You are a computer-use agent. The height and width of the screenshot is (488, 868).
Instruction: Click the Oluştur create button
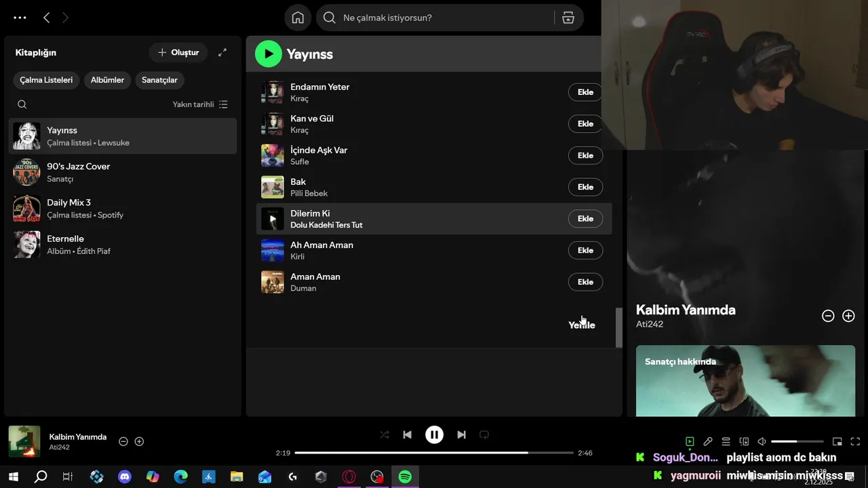click(x=178, y=52)
